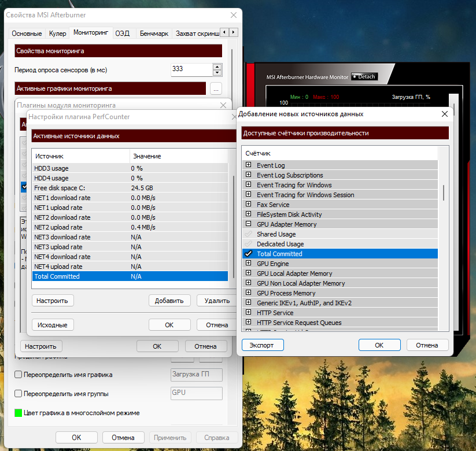Enable override group name checkbox
Viewport: 476px width, 451px height.
[18, 394]
